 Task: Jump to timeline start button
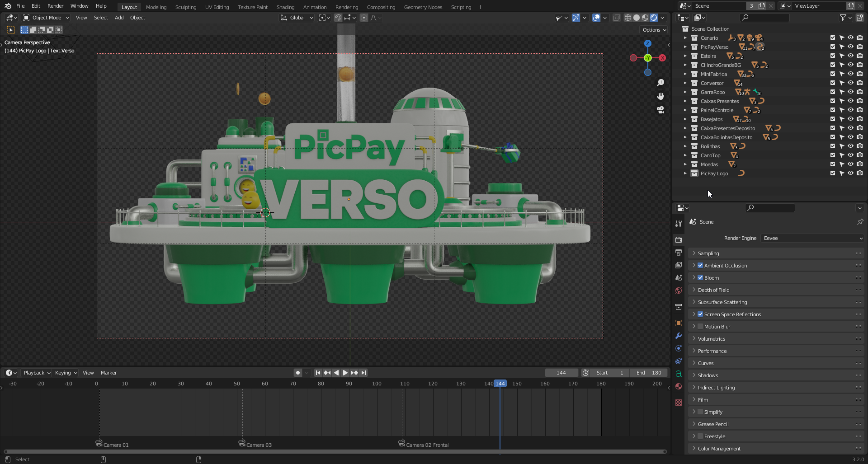tap(318, 373)
